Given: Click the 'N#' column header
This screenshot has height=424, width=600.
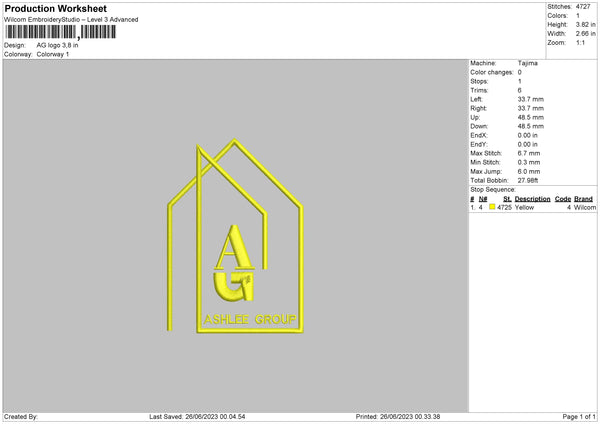Looking at the screenshot, I should [483, 199].
